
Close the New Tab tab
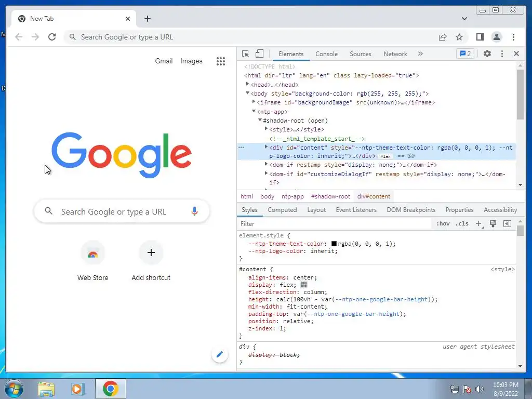[128, 19]
